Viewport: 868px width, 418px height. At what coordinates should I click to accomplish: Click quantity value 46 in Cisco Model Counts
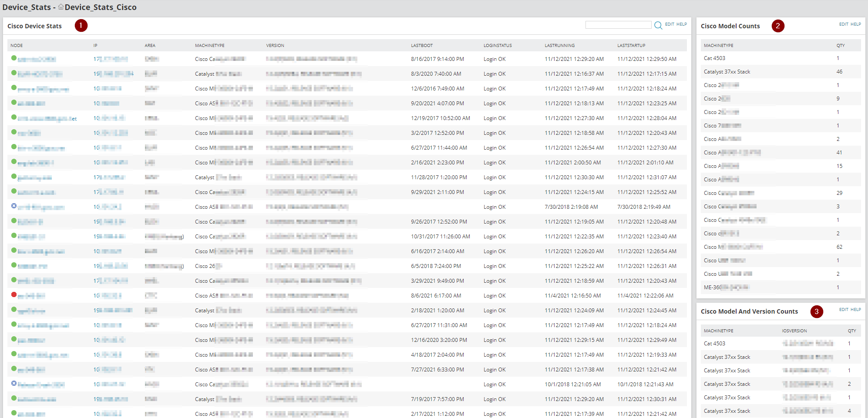839,72
